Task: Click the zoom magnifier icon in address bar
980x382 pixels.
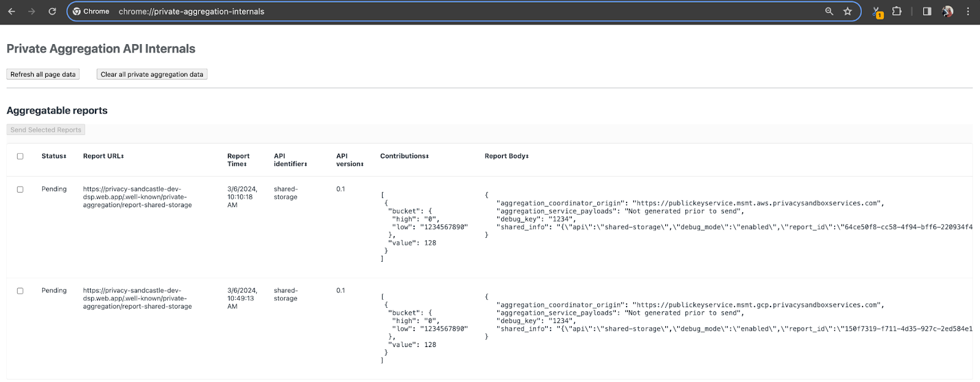Action: pos(829,11)
